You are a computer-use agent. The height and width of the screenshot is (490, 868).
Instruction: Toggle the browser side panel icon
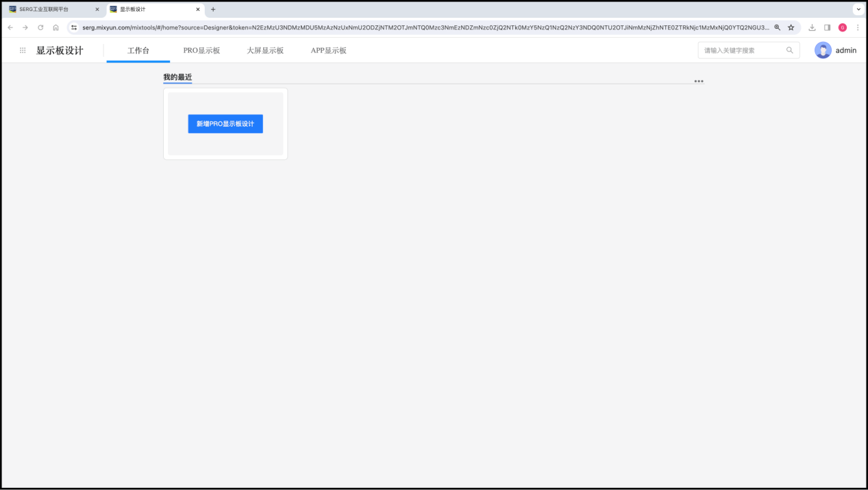(x=827, y=27)
